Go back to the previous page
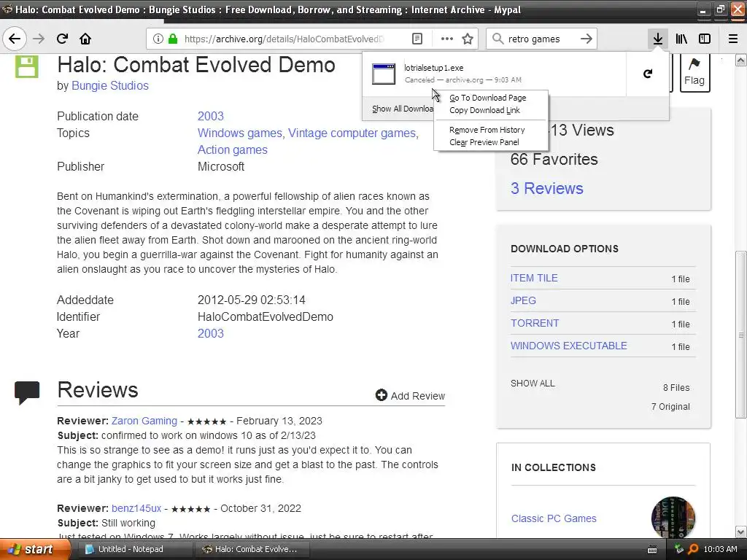The image size is (747, 560). tap(15, 39)
